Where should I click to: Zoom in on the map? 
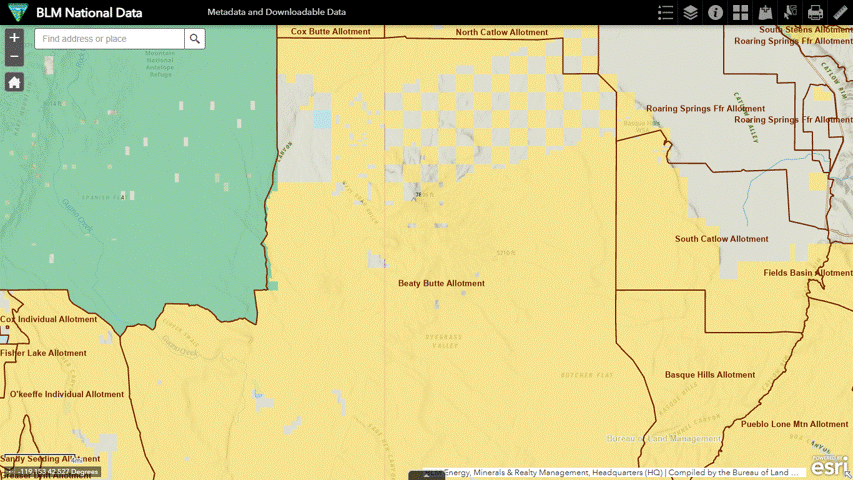point(14,38)
